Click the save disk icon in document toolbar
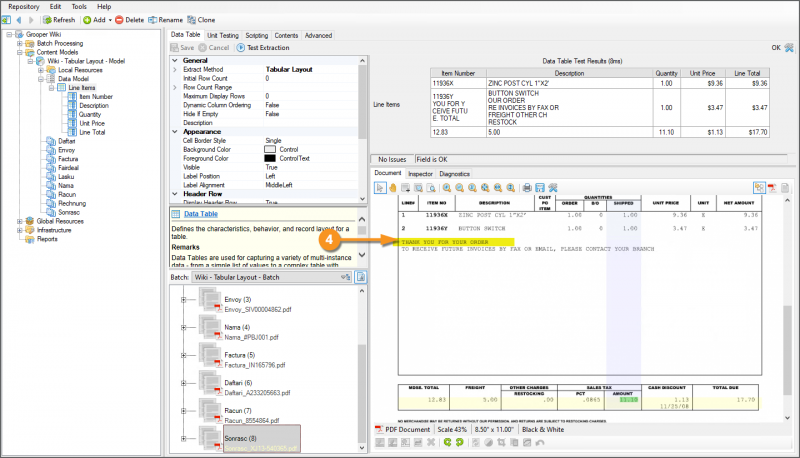Image resolution: width=800 pixels, height=458 pixels. 540,188
